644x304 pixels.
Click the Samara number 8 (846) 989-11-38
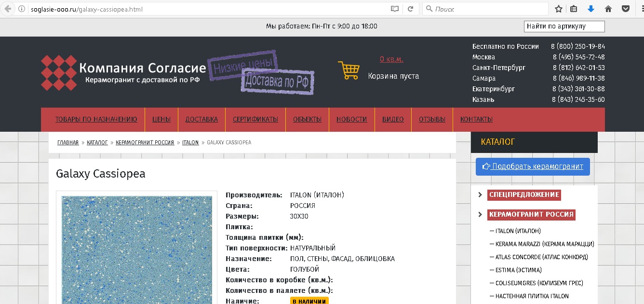578,78
